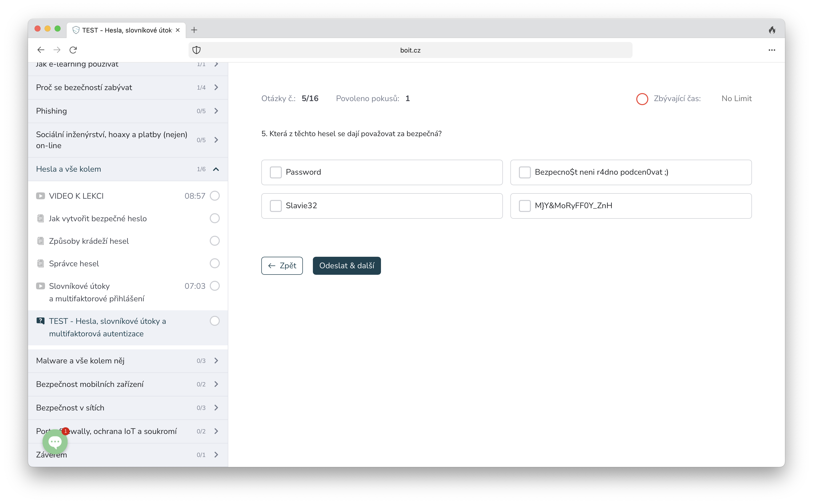
Task: Toggle completion circle for VIDEO K LEKCI
Action: click(x=215, y=196)
